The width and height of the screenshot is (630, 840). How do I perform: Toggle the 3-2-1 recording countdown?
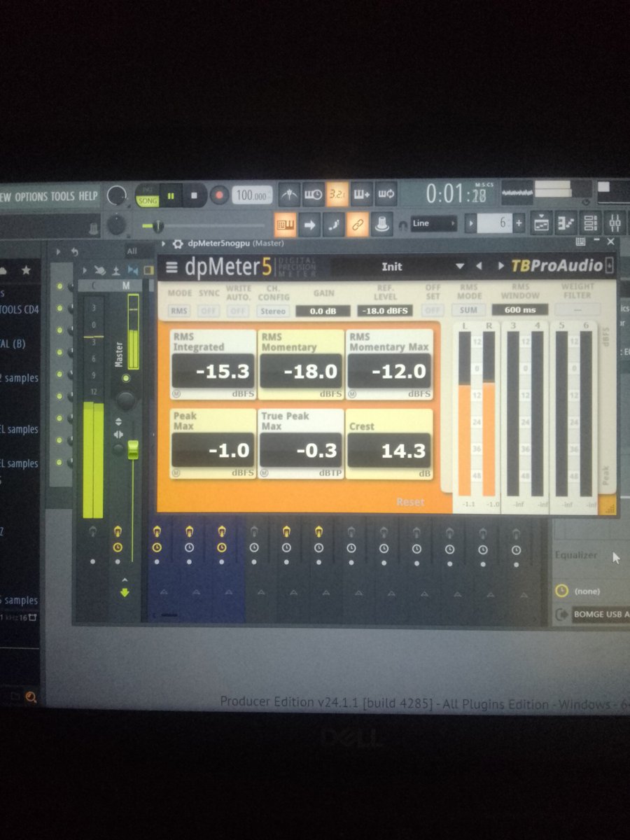point(337,194)
